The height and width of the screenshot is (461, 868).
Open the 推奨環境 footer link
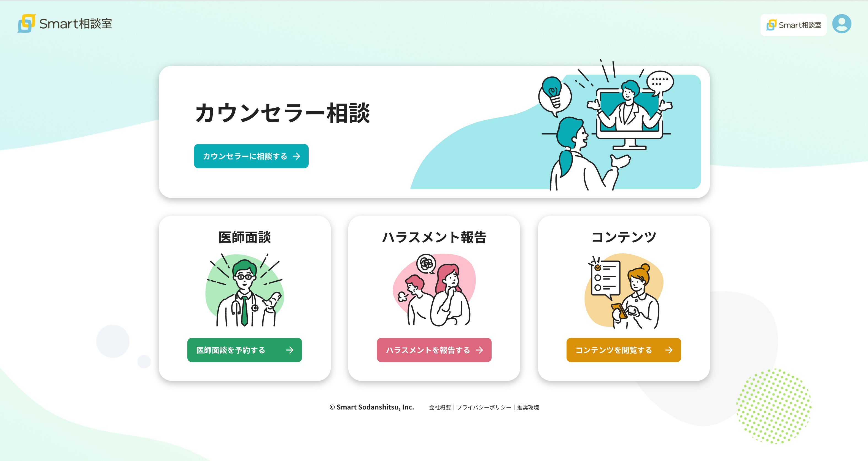[x=528, y=408]
